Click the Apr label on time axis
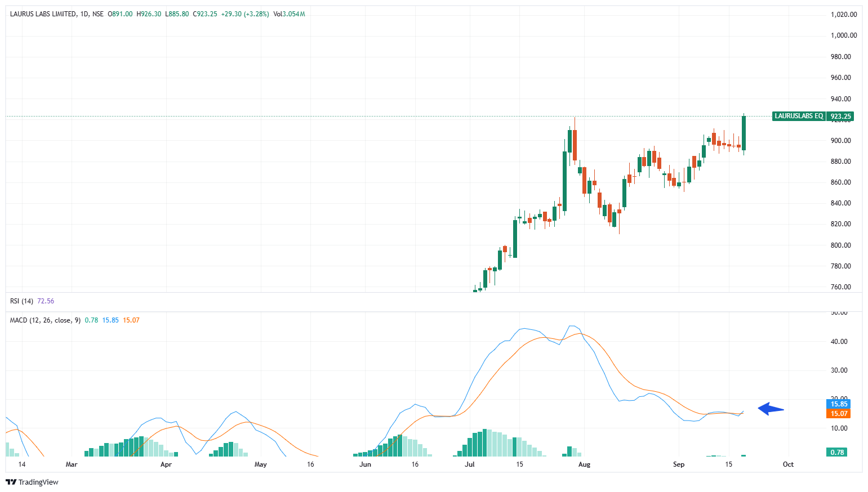Screen dimensions: 868x492 tap(166, 464)
